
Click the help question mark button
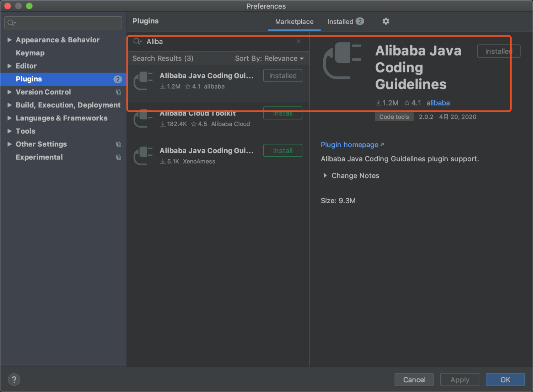coord(14,380)
